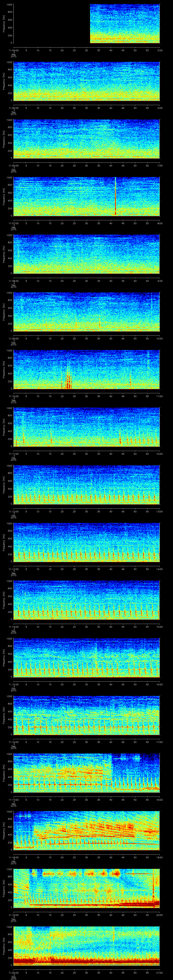
Task: Click the "11:12:00" start time label
Action: [13, 511]
